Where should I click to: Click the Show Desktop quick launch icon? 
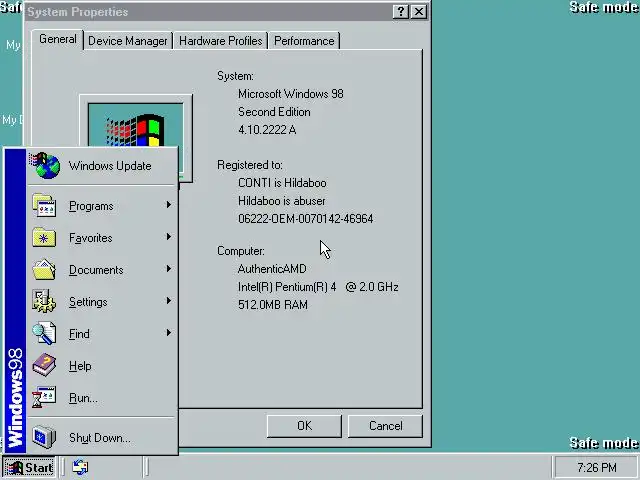[x=80, y=467]
